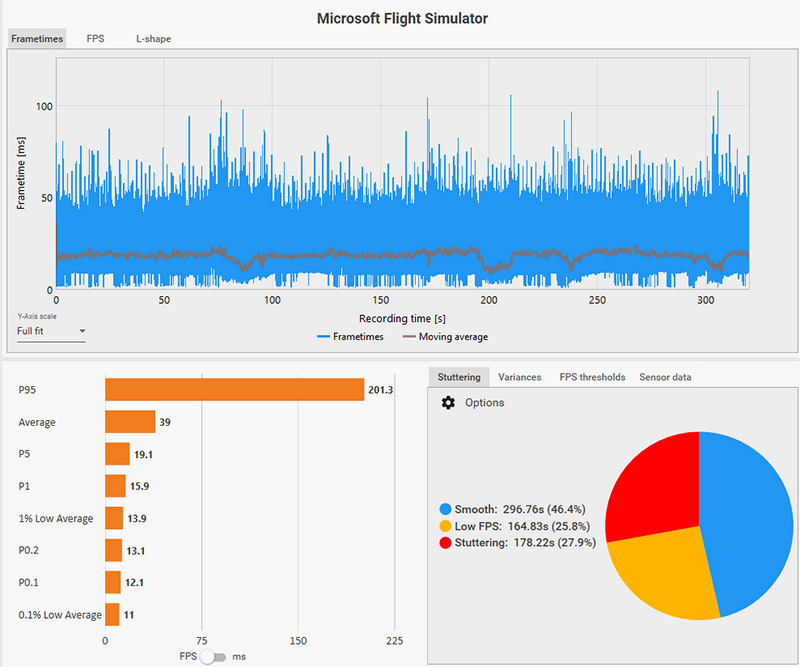
Task: Click the Average bar
Action: tap(130, 422)
